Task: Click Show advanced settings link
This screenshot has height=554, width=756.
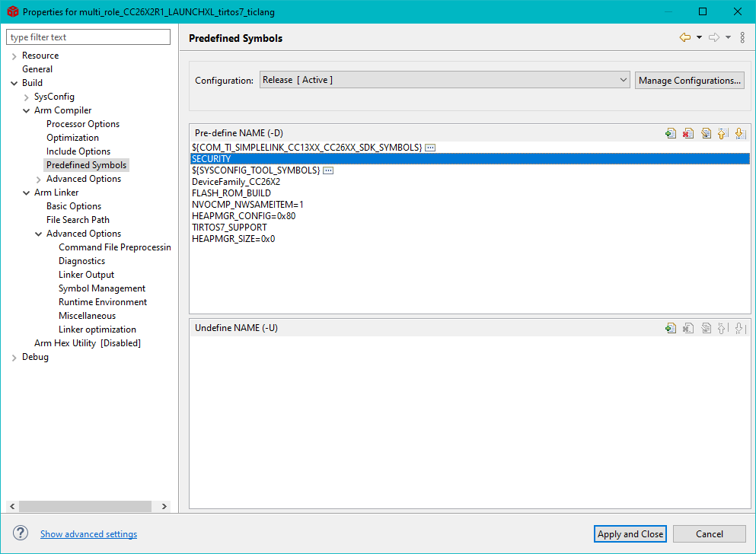Action: pos(88,534)
